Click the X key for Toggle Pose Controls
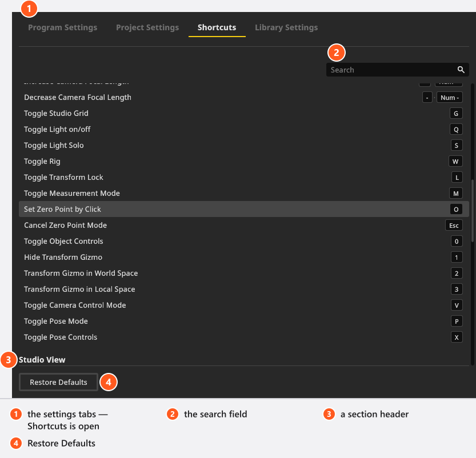 point(457,338)
